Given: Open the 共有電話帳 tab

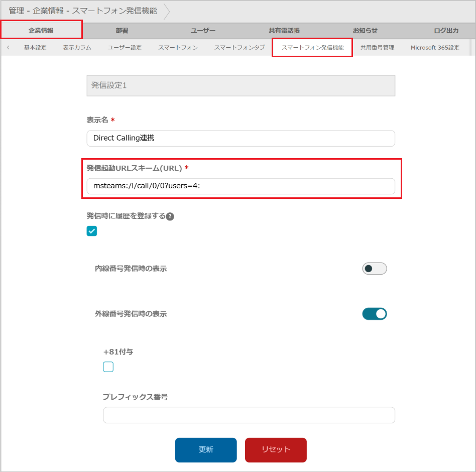Looking at the screenshot, I should tap(284, 31).
